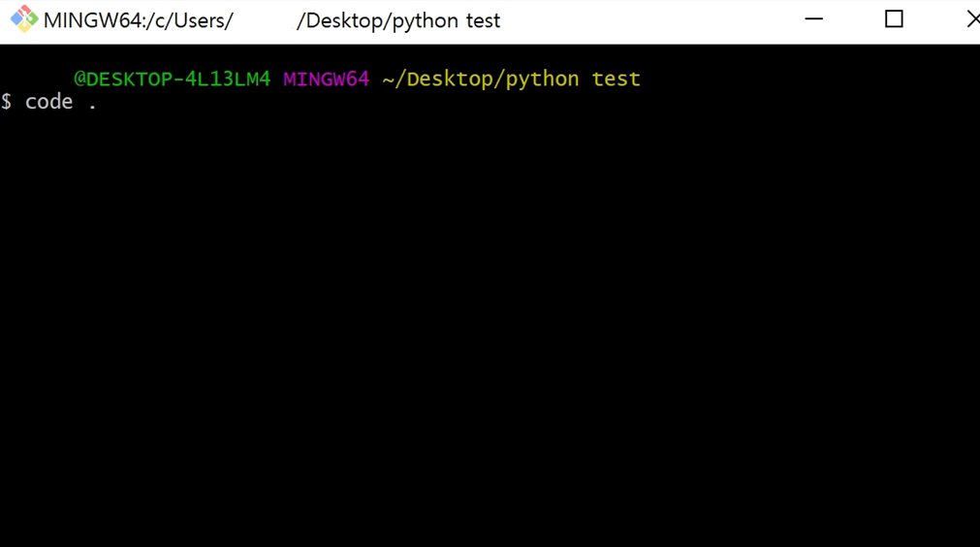This screenshot has width=980, height=547.
Task: Click the title text "MINGW64:/c/Users/"
Action: pyautogui.click(x=138, y=20)
